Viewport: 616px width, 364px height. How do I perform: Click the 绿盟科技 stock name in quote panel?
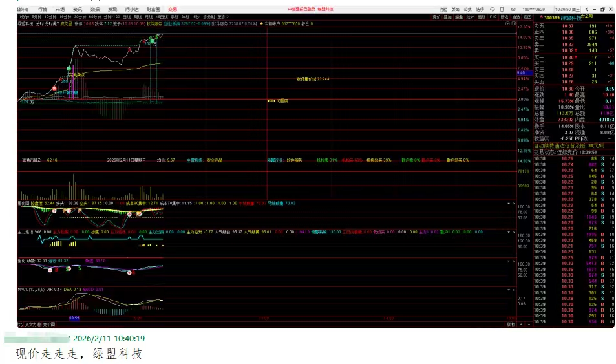pos(570,17)
